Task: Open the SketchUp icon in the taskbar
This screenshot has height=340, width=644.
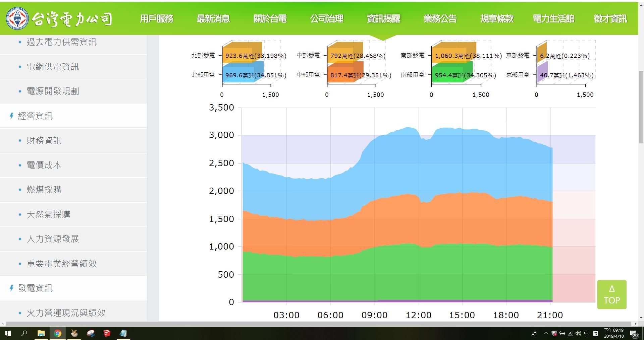Action: pyautogui.click(x=107, y=333)
